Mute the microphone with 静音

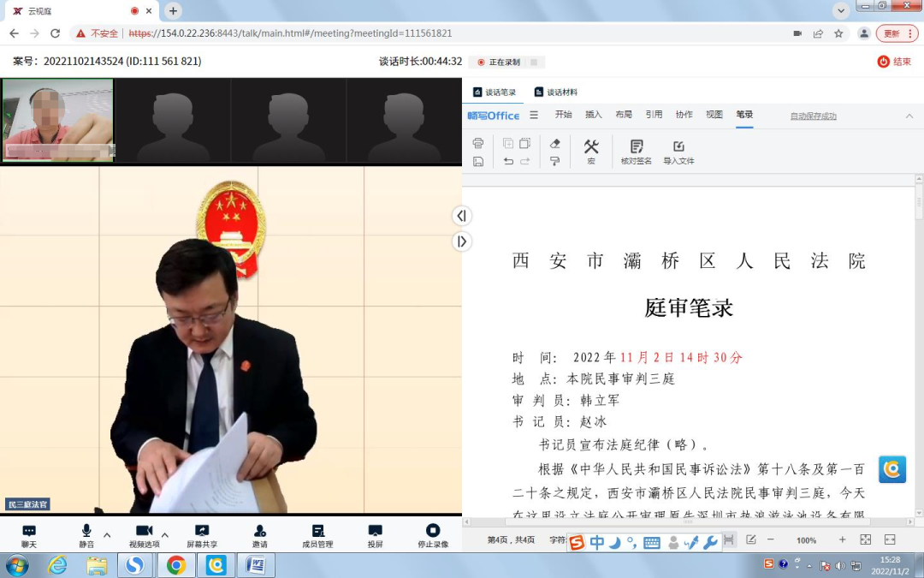click(x=86, y=536)
